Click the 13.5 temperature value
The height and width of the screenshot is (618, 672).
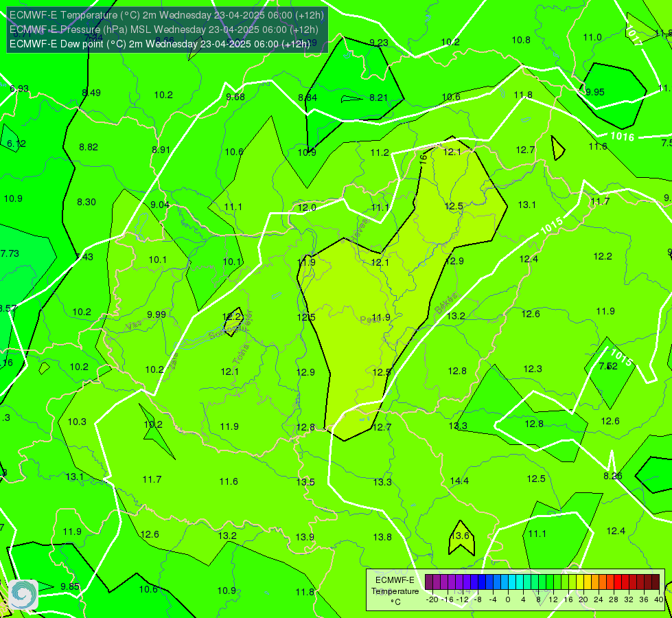(305, 482)
